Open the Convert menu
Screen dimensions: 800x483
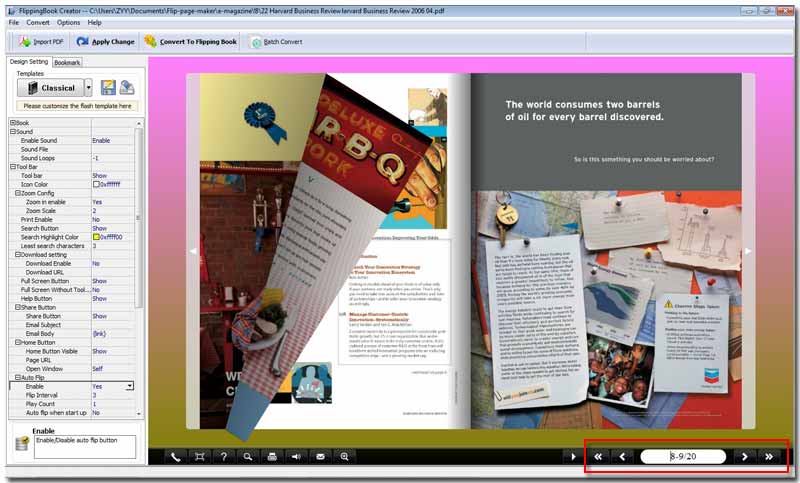(x=38, y=22)
